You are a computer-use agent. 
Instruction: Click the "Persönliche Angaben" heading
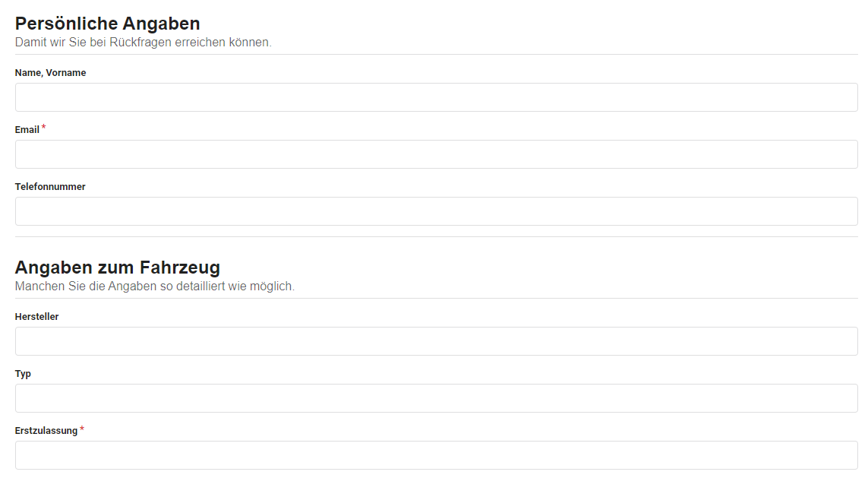click(x=107, y=24)
